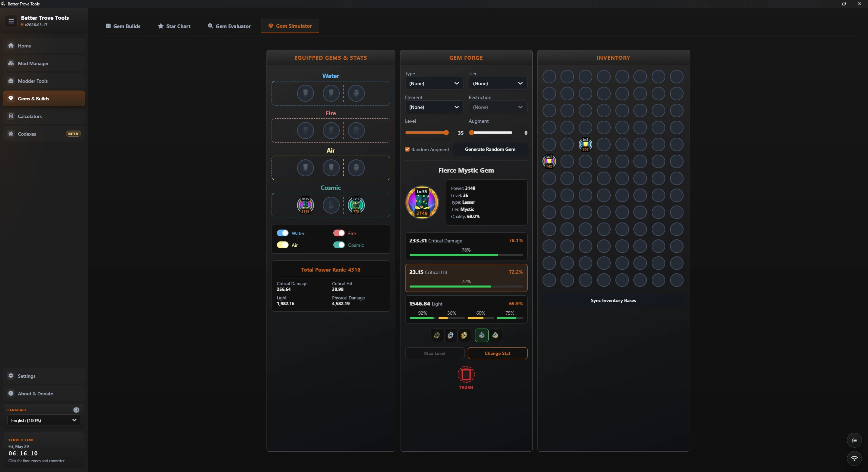Pick the 742 power gem in inventory
Viewport: 868px width, 472px height.
549,161
